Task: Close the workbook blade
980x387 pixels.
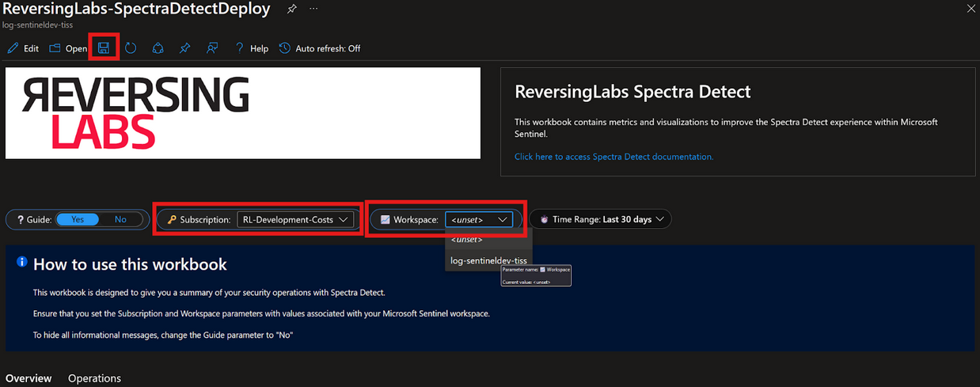Action: [x=971, y=9]
